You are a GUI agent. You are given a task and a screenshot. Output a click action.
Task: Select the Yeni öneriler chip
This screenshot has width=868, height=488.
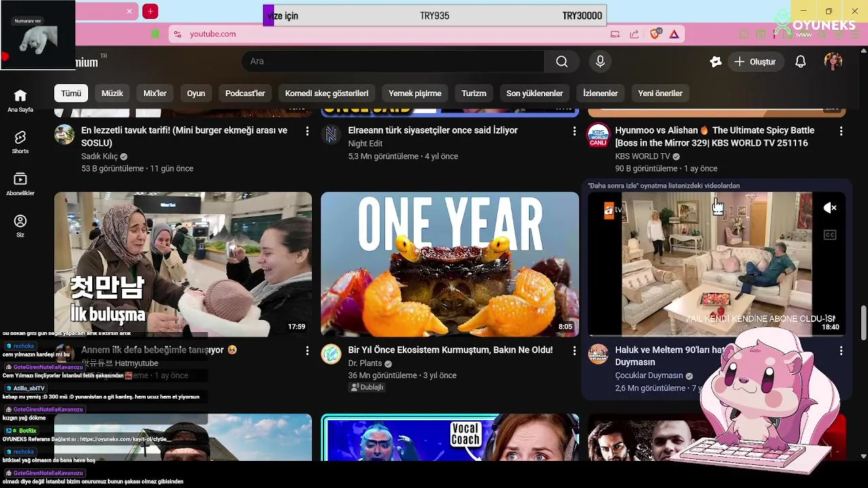660,94
